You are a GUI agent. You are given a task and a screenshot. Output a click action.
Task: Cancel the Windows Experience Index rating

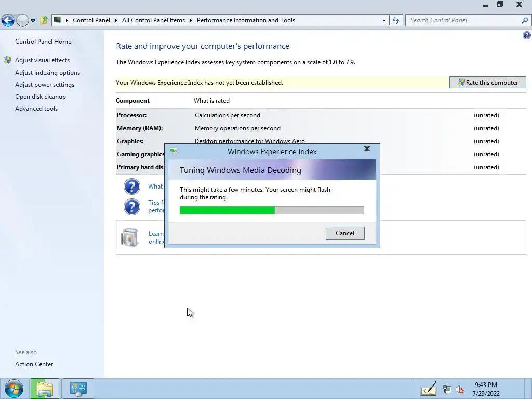tap(345, 233)
